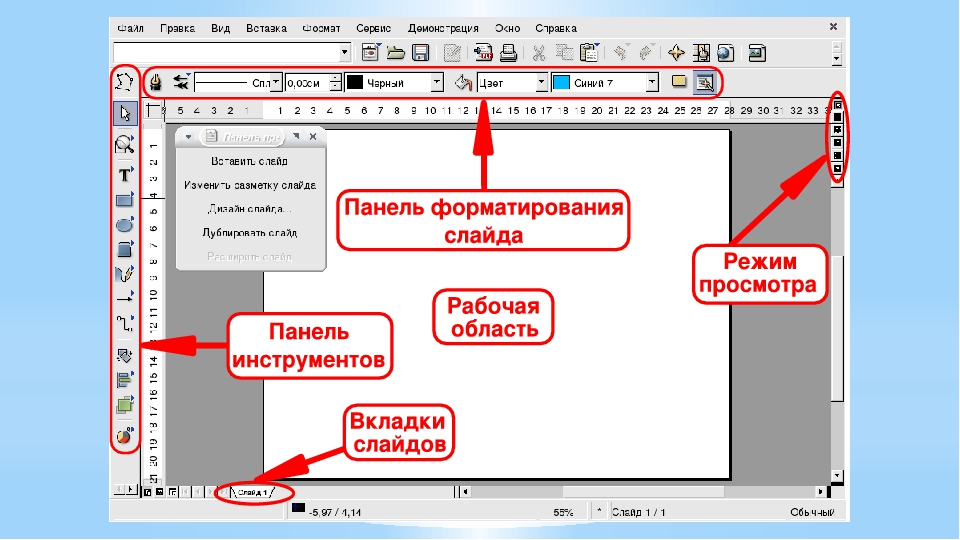This screenshot has width=960, height=540.
Task: Toggle the pressed icon beside Shadow
Action: click(x=705, y=82)
